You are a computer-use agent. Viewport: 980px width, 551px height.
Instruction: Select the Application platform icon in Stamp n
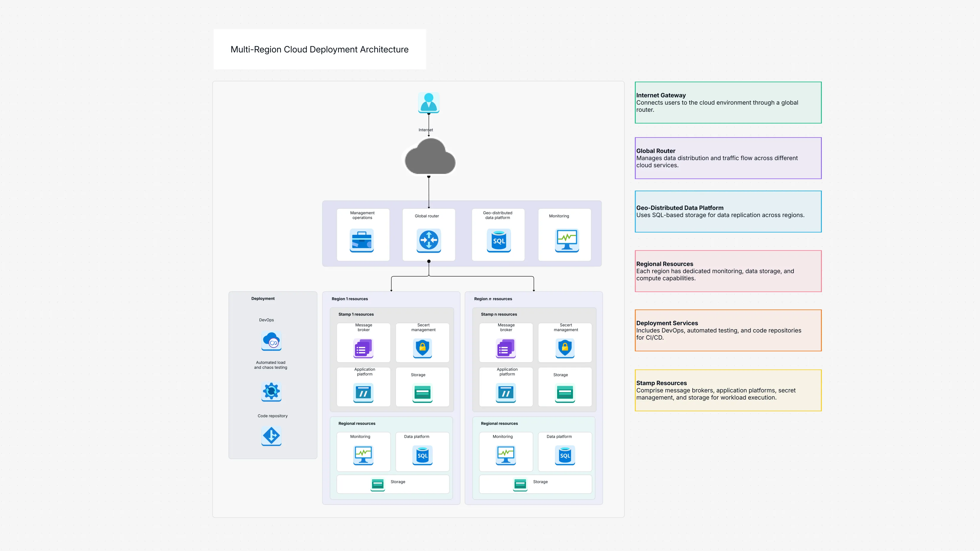(x=506, y=393)
